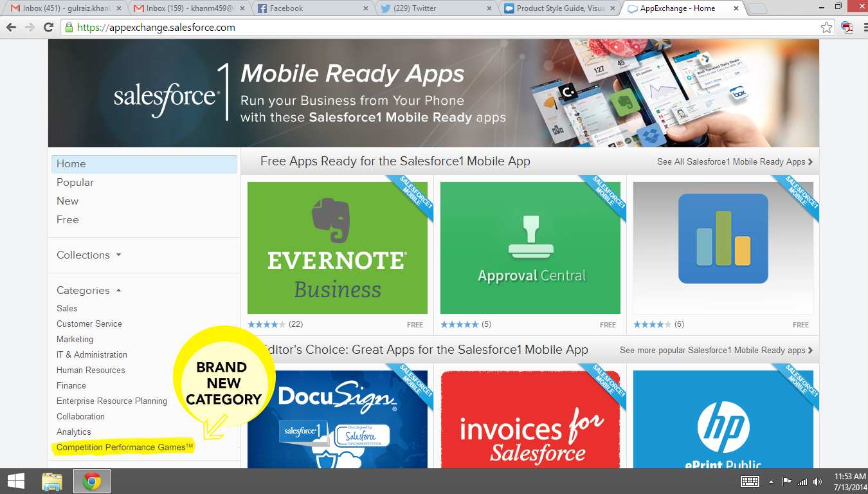This screenshot has height=494, width=868.
Task: Select Home in the sidebar
Action: tap(144, 164)
